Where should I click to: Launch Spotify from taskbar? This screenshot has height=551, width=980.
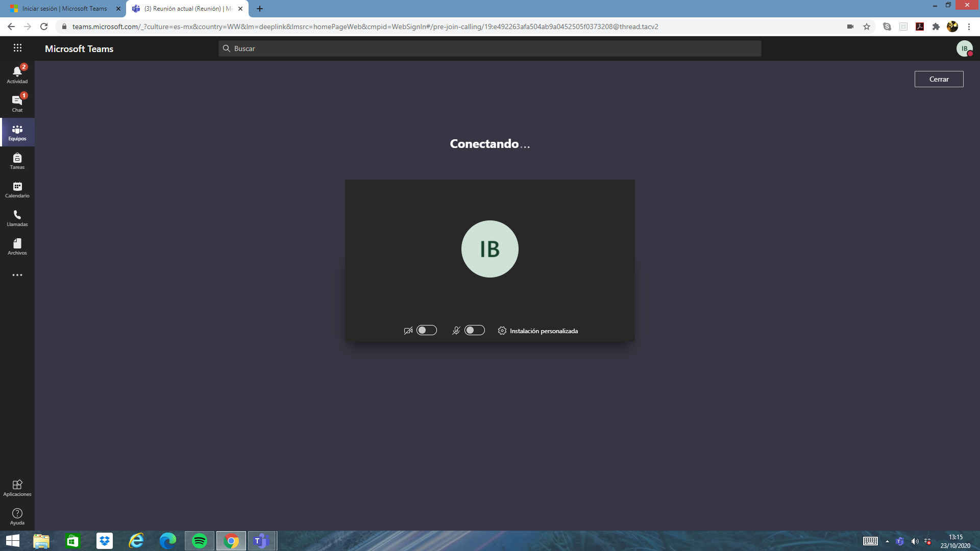pos(200,541)
